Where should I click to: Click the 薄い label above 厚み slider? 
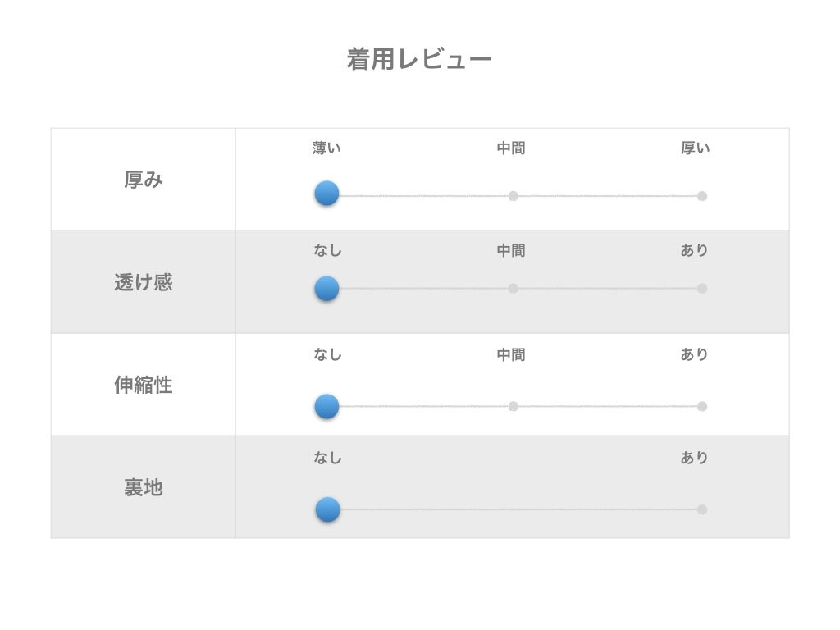(326, 148)
